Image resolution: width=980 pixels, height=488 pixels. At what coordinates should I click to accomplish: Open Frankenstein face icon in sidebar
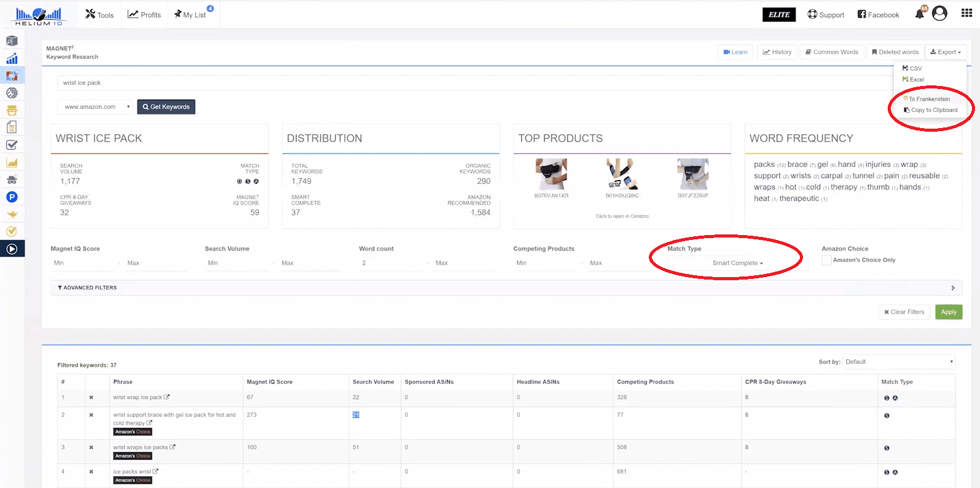pyautogui.click(x=12, y=110)
